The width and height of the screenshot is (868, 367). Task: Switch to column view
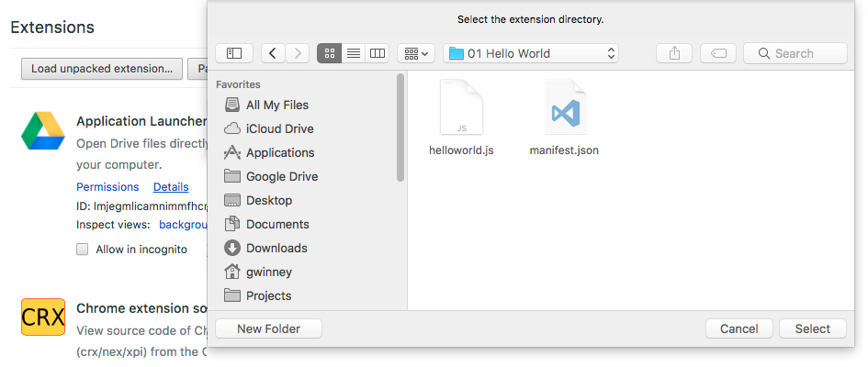click(377, 53)
